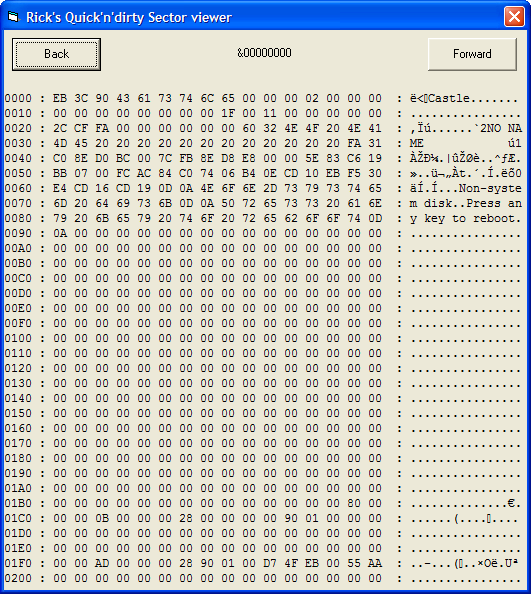The image size is (531, 594).
Task: Click the hex row at offset 0020
Action: (x=263, y=128)
